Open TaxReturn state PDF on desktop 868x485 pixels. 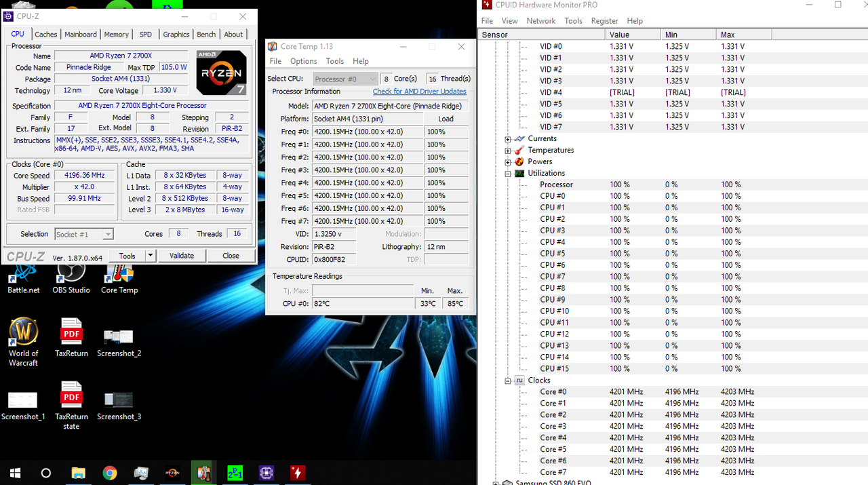click(x=71, y=406)
